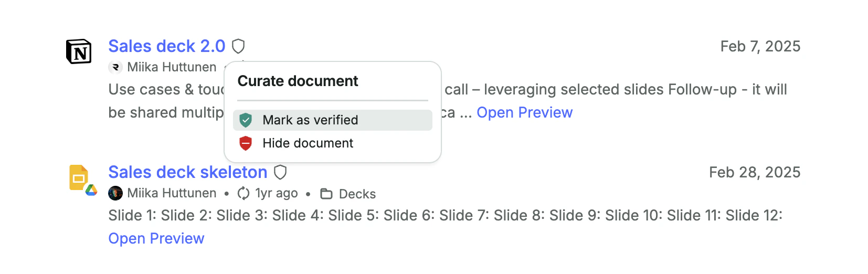This screenshot has height=274, width=868.
Task: Click the sync icon before 1yr ago
Action: (243, 194)
